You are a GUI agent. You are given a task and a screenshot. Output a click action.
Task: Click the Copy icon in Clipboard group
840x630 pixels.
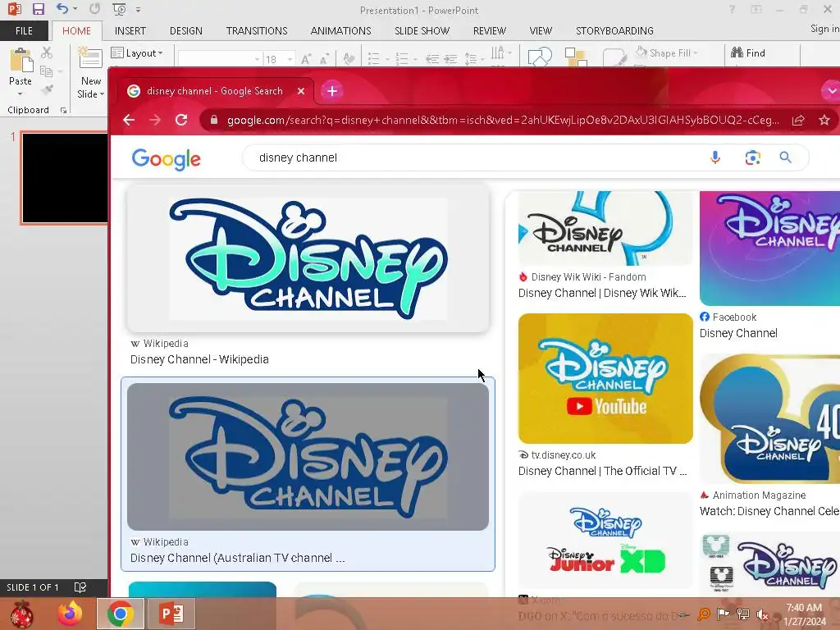tap(47, 71)
